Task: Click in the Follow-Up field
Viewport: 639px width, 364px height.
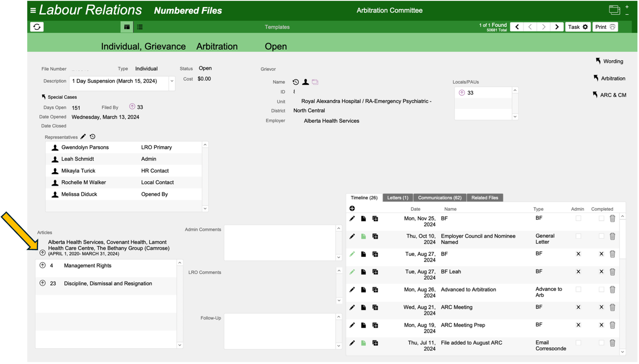Action: pyautogui.click(x=280, y=331)
